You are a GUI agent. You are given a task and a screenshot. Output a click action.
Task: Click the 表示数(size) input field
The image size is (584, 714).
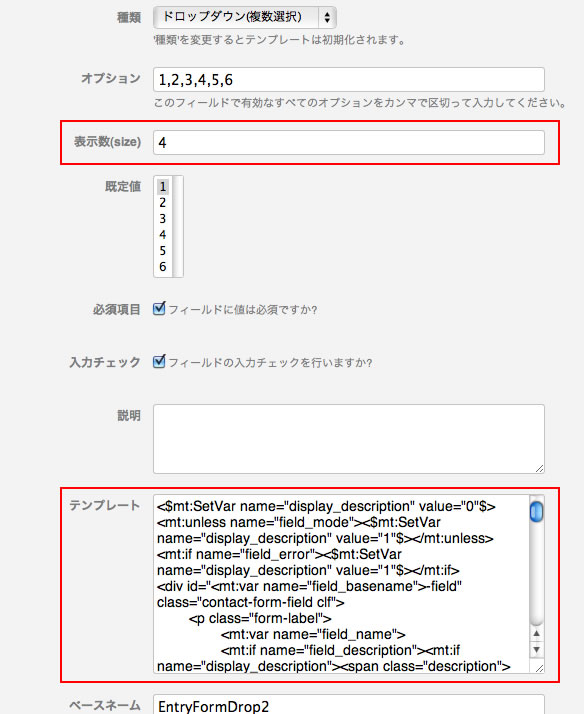point(349,143)
